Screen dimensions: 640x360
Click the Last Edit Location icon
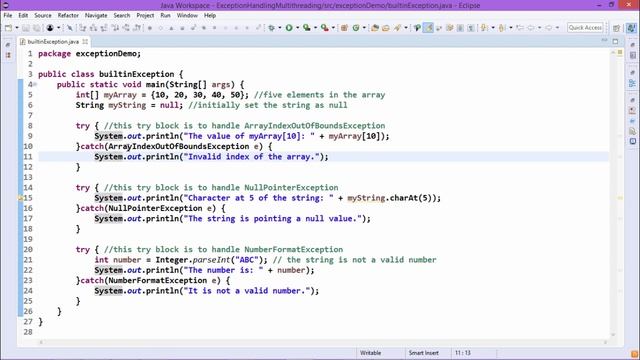coord(520,28)
